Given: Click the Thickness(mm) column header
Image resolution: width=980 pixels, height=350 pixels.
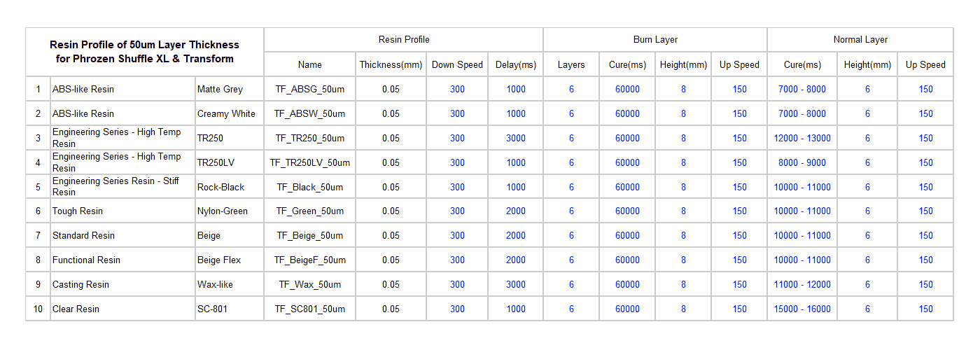Looking at the screenshot, I should click(391, 65).
